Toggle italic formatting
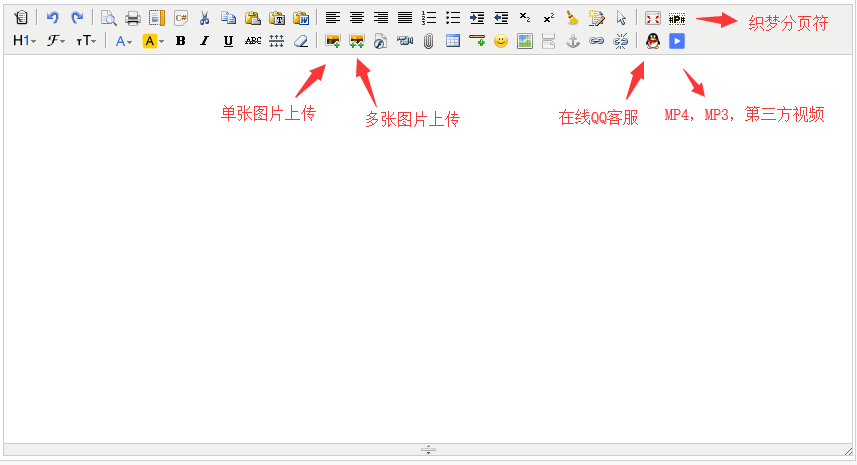857x465 pixels. click(204, 41)
